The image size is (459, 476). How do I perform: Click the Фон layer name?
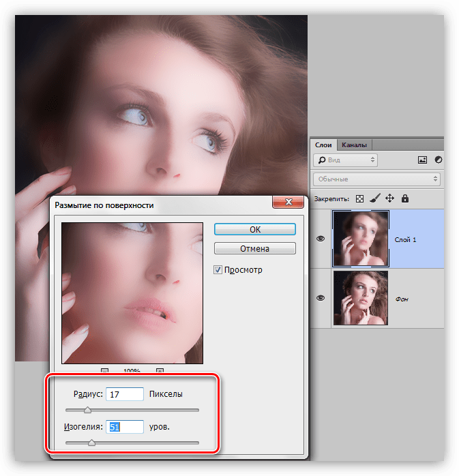402,299
